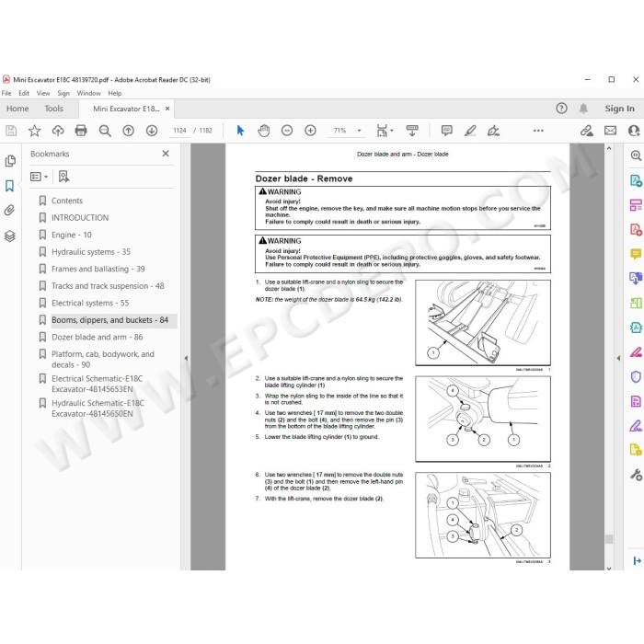The height and width of the screenshot is (644, 644).
Task: Print the document using the printer icon
Action: [81, 131]
